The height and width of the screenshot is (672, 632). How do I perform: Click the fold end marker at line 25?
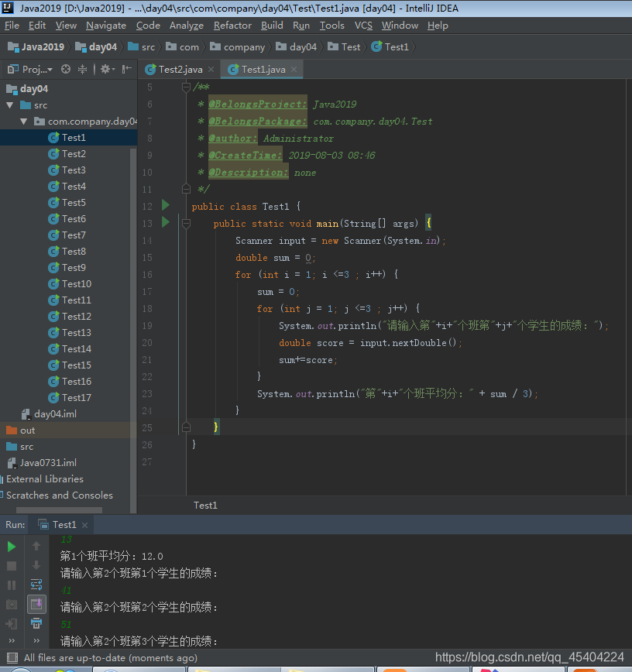coord(186,427)
